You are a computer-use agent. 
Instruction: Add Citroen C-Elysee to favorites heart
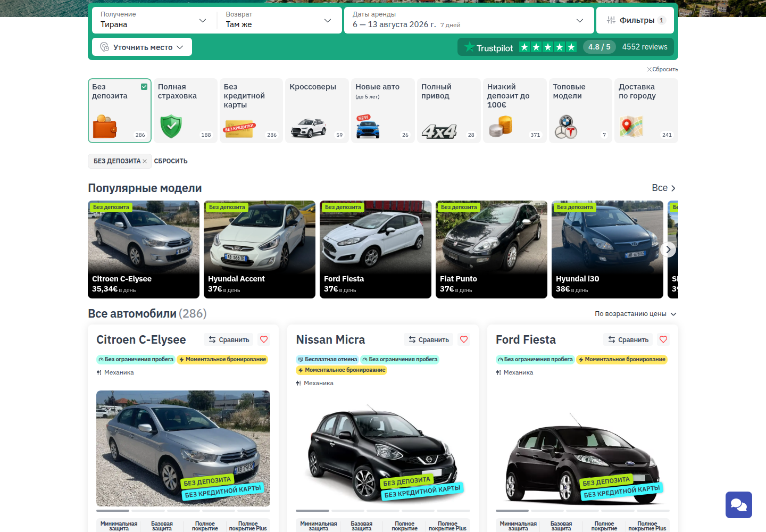tap(264, 339)
